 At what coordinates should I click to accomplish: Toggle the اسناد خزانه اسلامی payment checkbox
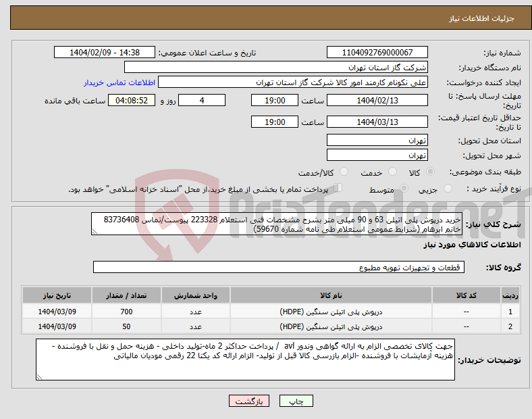(x=338, y=188)
